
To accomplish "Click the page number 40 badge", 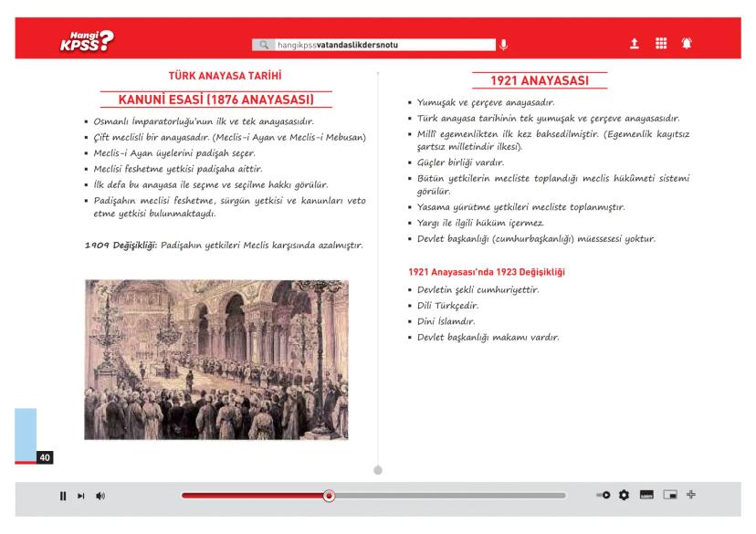I will (x=45, y=455).
